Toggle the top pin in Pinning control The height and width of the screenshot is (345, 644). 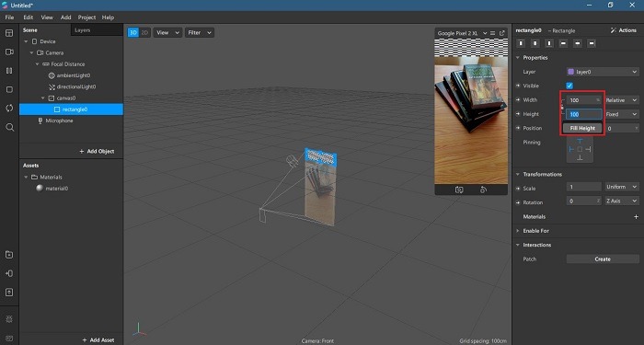point(580,142)
